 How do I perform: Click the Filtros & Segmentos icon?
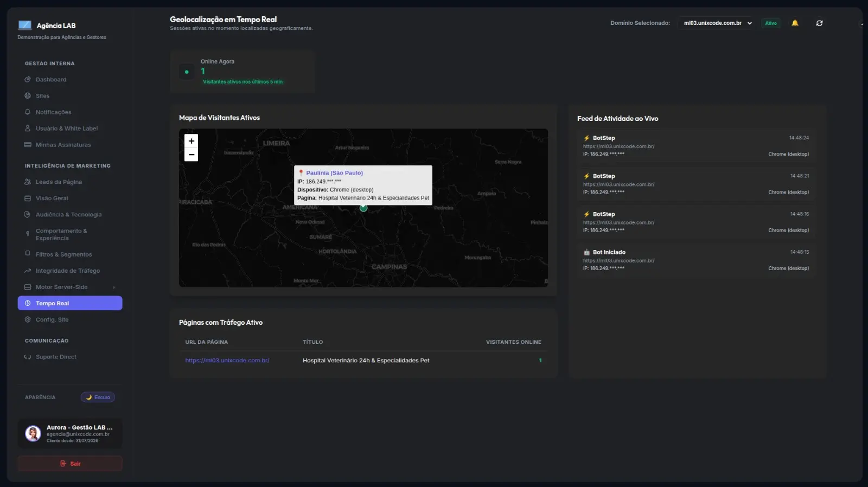pyautogui.click(x=28, y=254)
